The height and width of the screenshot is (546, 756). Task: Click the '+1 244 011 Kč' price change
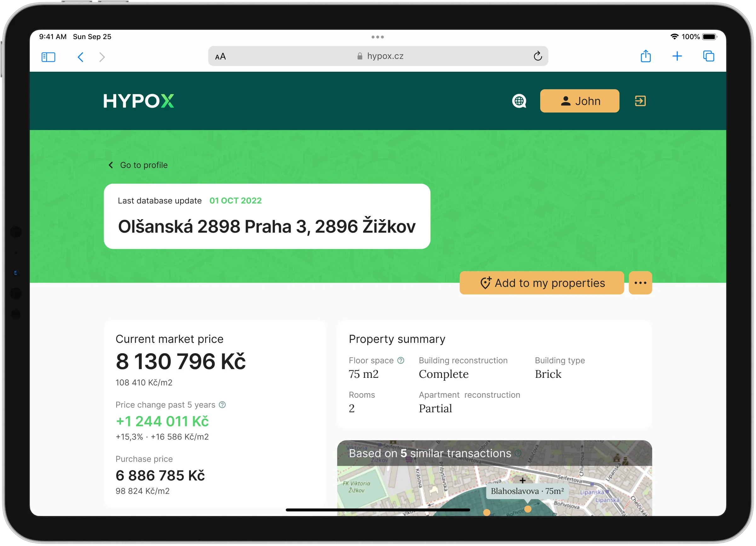(162, 422)
